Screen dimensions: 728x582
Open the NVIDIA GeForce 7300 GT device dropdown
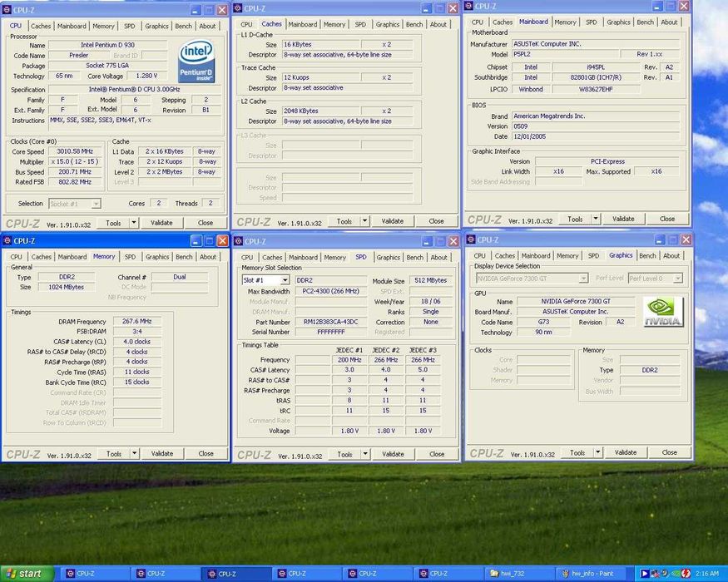[583, 278]
